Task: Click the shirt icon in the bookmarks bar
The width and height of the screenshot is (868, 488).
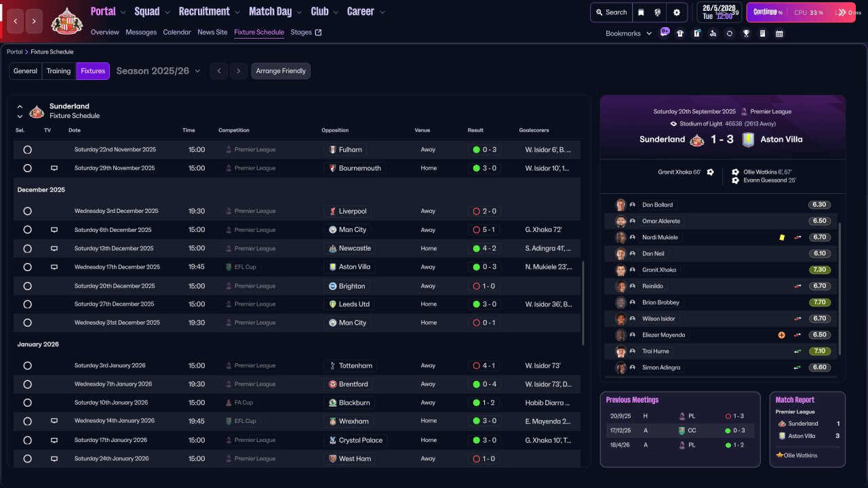Action: (680, 33)
